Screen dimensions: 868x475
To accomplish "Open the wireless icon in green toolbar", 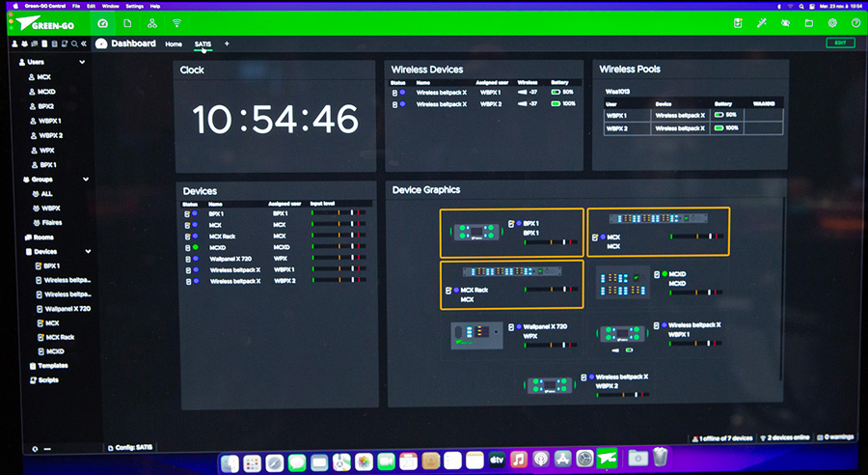I will pyautogui.click(x=176, y=23).
